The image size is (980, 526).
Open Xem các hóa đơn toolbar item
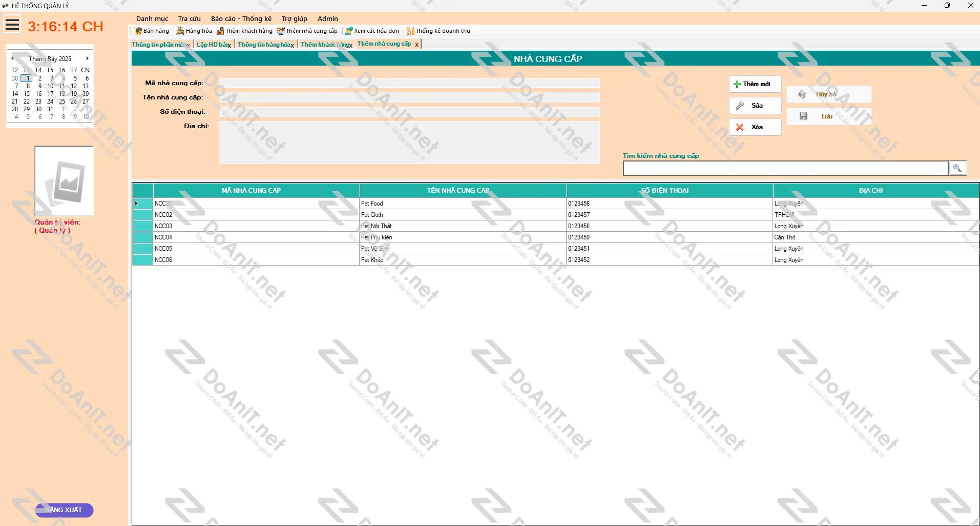[x=372, y=31]
